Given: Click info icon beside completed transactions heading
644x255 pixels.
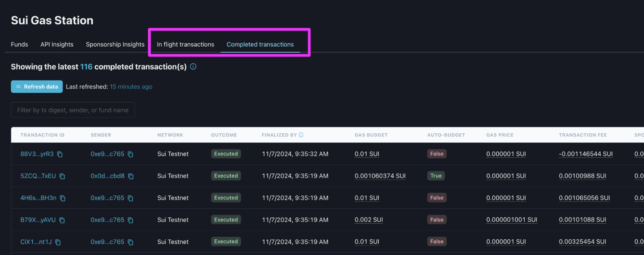Looking at the screenshot, I should pyautogui.click(x=193, y=67).
